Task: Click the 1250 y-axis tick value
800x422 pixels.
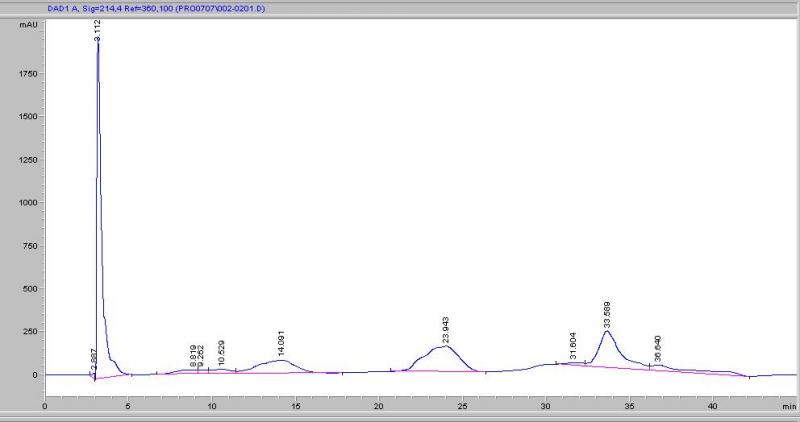Action: point(29,160)
